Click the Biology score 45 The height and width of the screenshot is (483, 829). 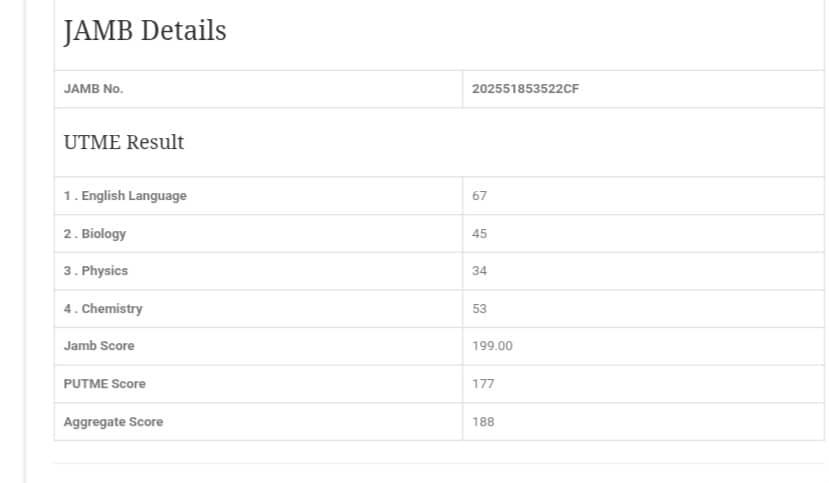[x=480, y=234]
